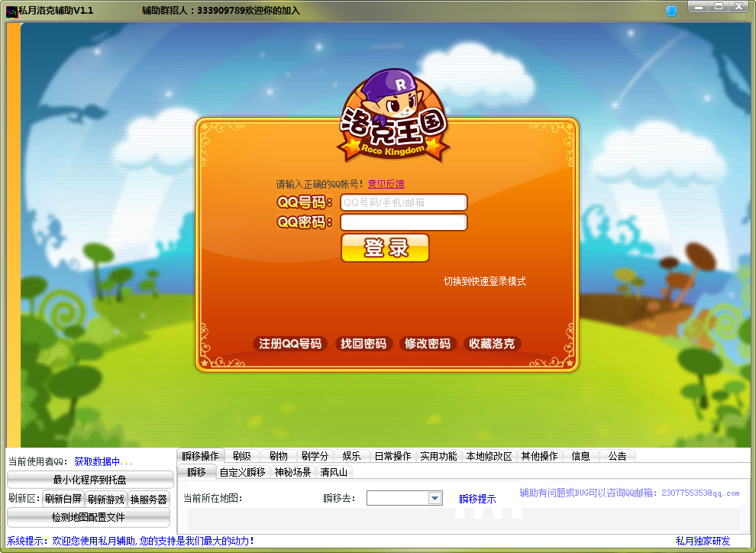This screenshot has height=553, width=756.
Task: Focus the QQ密码 password field
Action: tap(403, 222)
